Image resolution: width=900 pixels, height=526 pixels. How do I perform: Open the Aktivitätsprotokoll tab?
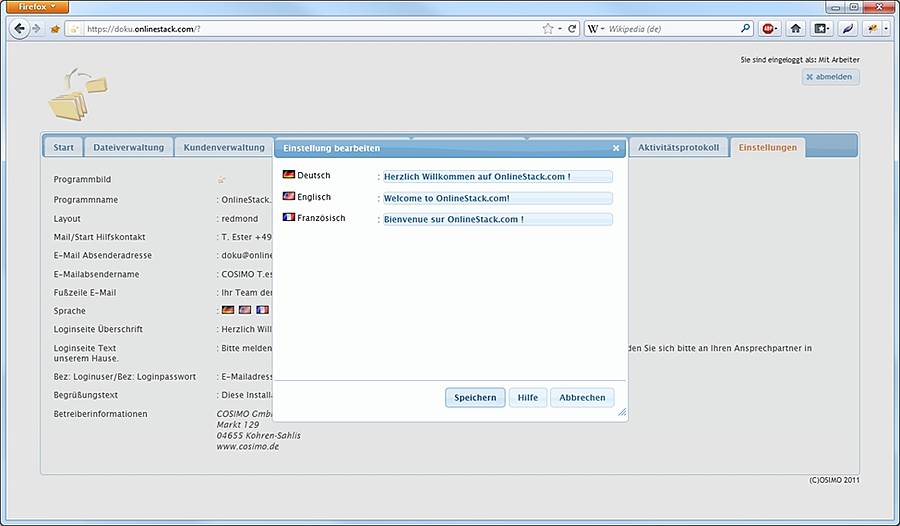pyautogui.click(x=678, y=148)
